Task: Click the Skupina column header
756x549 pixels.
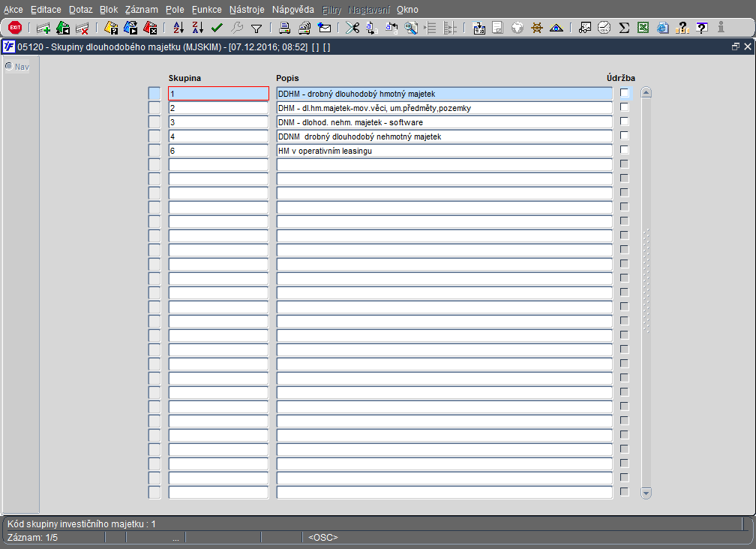Action: click(184, 78)
